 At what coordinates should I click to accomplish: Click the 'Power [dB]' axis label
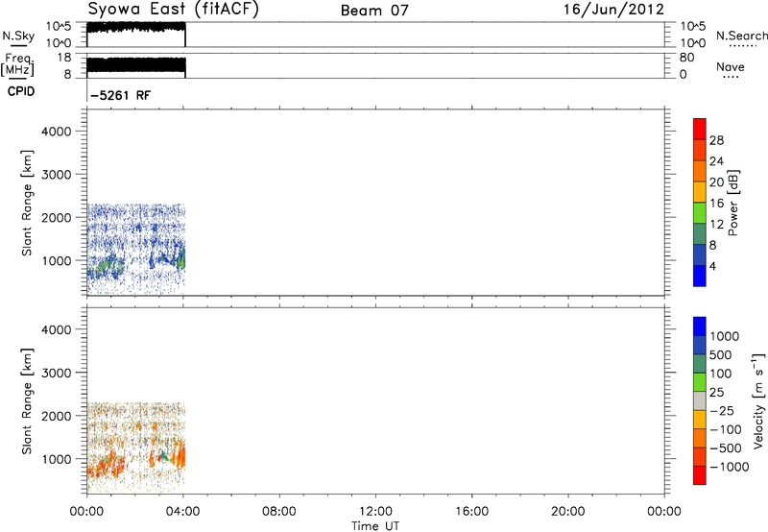coord(733,203)
